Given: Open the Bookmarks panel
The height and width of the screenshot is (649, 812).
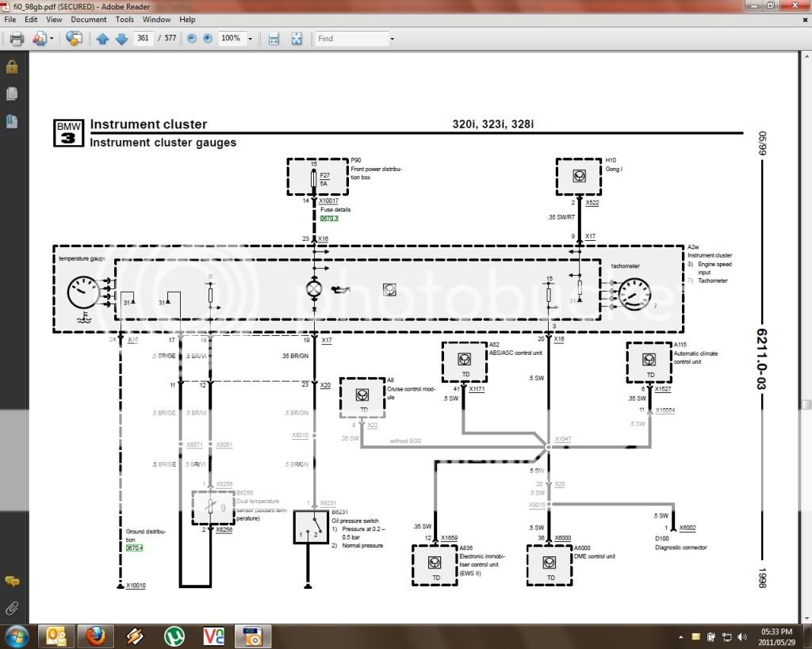Looking at the screenshot, I should 12,121.
